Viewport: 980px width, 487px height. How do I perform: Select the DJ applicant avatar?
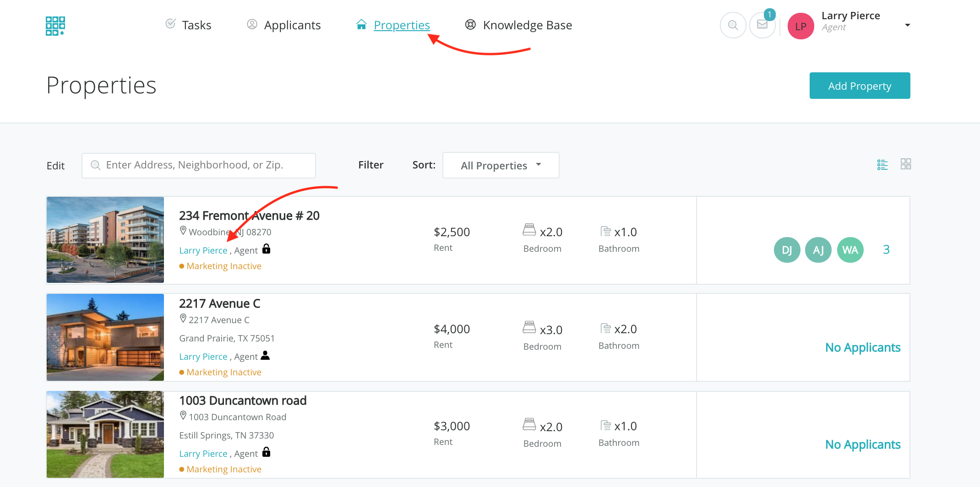(787, 250)
